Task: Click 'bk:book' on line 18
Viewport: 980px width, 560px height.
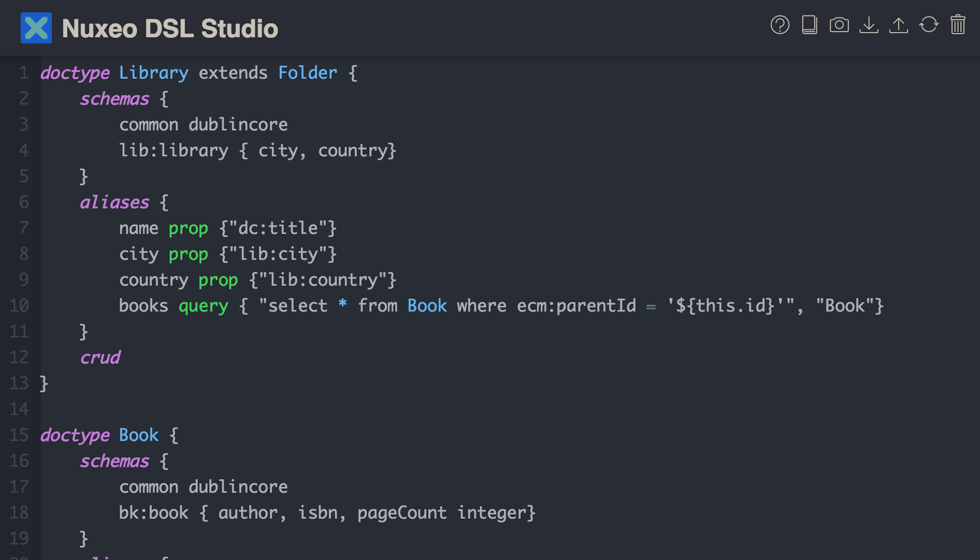Action: click(154, 513)
